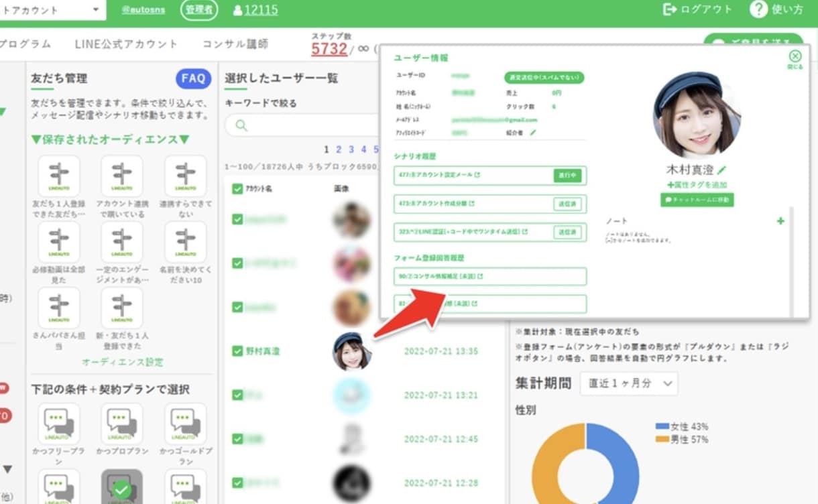Open external link icon for 473 アカウント作成分離
Image resolution: width=818 pixels, height=504 pixels.
pos(471,203)
